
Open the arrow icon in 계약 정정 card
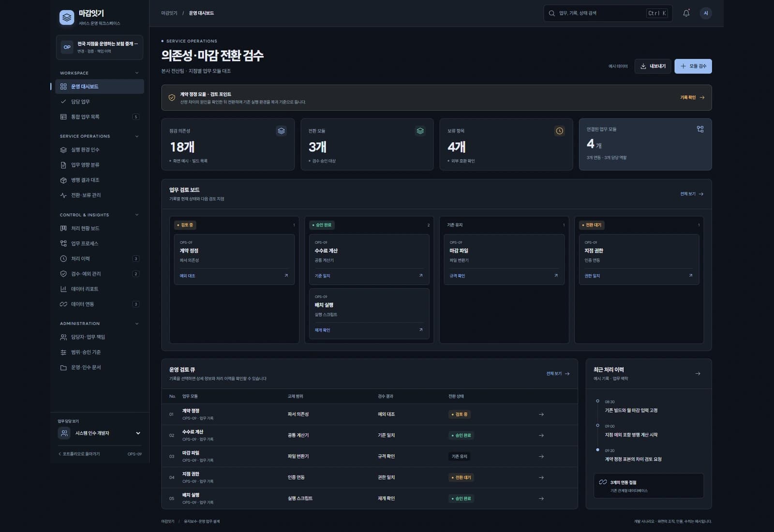pyautogui.click(x=286, y=276)
